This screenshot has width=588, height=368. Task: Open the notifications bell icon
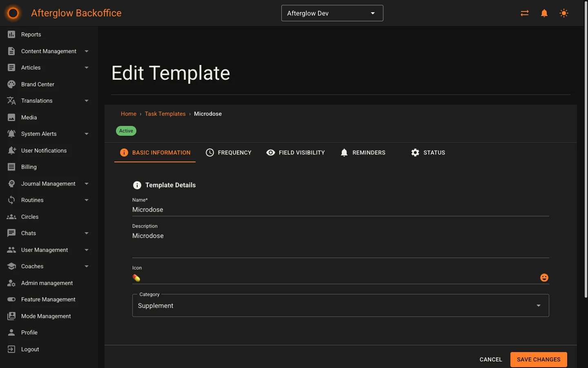click(x=544, y=13)
